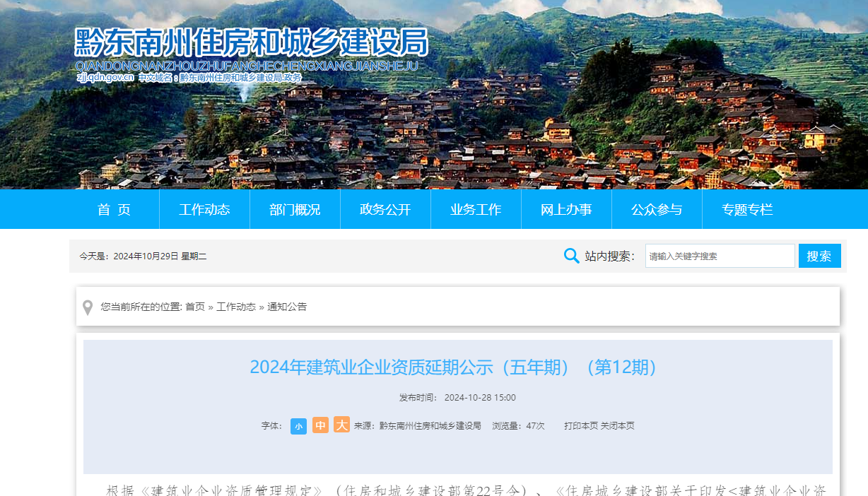Click the keyword search input field
The height and width of the screenshot is (496, 868).
719,256
